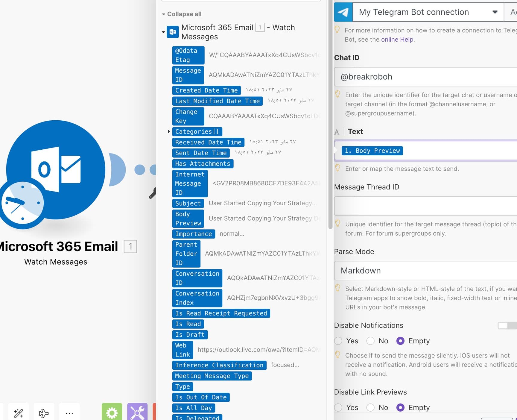
Task: Click the Message Thread ID input field
Action: pos(425,206)
